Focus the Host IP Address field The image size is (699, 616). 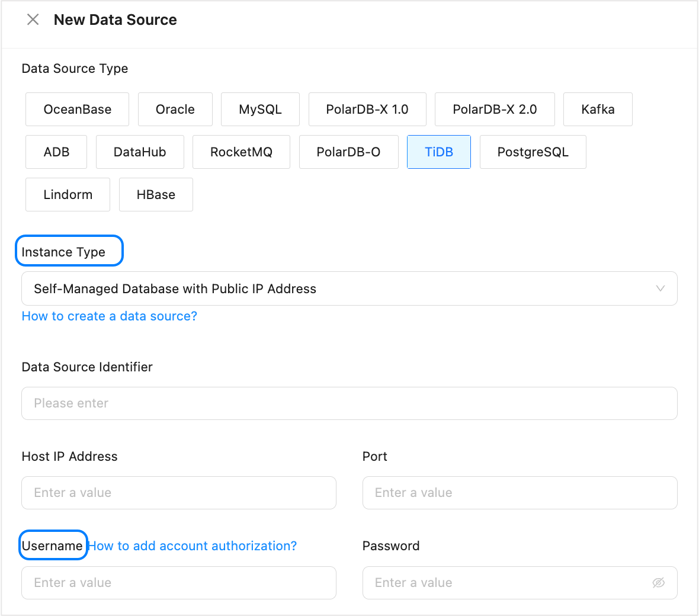[179, 493]
